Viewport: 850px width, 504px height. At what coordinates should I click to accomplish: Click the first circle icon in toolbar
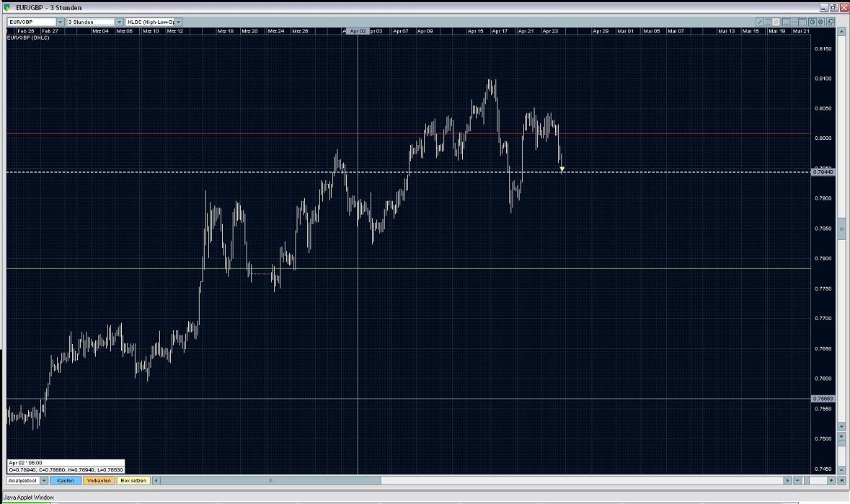(812, 22)
